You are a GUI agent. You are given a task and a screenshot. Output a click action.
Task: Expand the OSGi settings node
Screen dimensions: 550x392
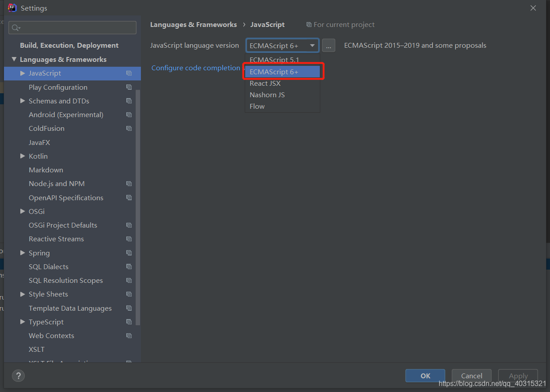(23, 211)
